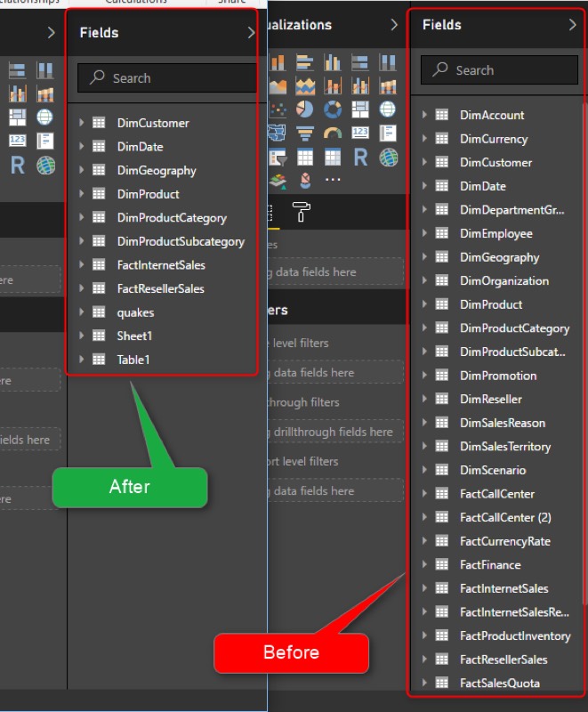
Task: Pick the card (123) visual in After pane
Action: (18, 141)
